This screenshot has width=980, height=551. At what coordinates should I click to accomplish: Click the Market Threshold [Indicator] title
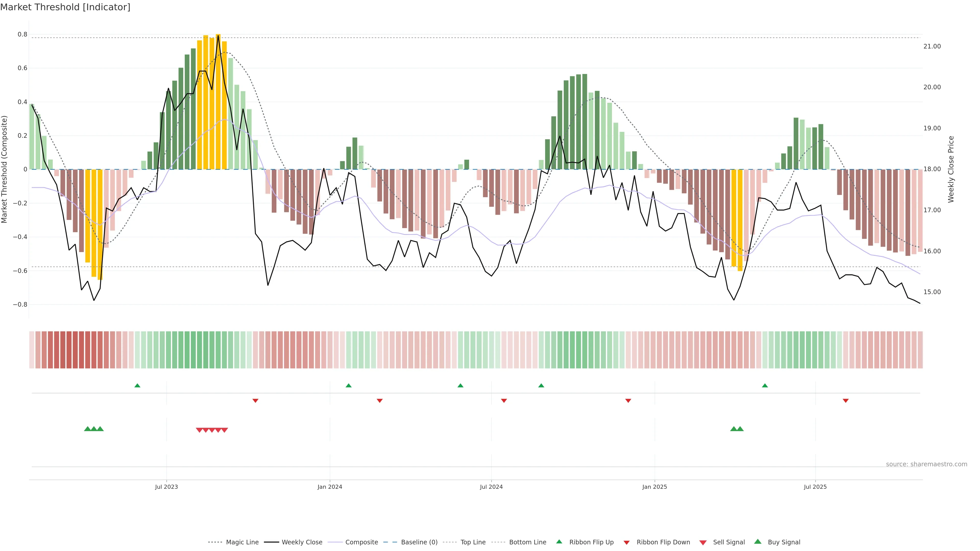pyautogui.click(x=65, y=7)
